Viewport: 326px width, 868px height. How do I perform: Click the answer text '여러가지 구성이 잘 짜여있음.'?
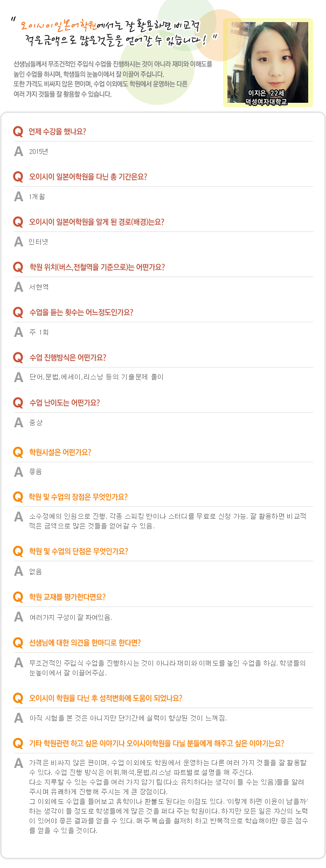point(71,617)
